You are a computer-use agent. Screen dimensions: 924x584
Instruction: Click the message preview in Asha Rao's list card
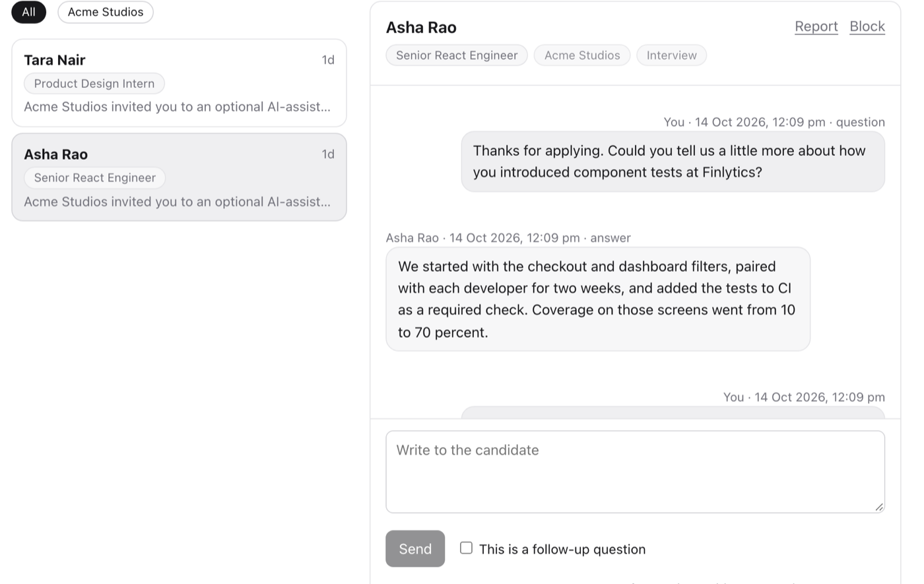click(178, 202)
